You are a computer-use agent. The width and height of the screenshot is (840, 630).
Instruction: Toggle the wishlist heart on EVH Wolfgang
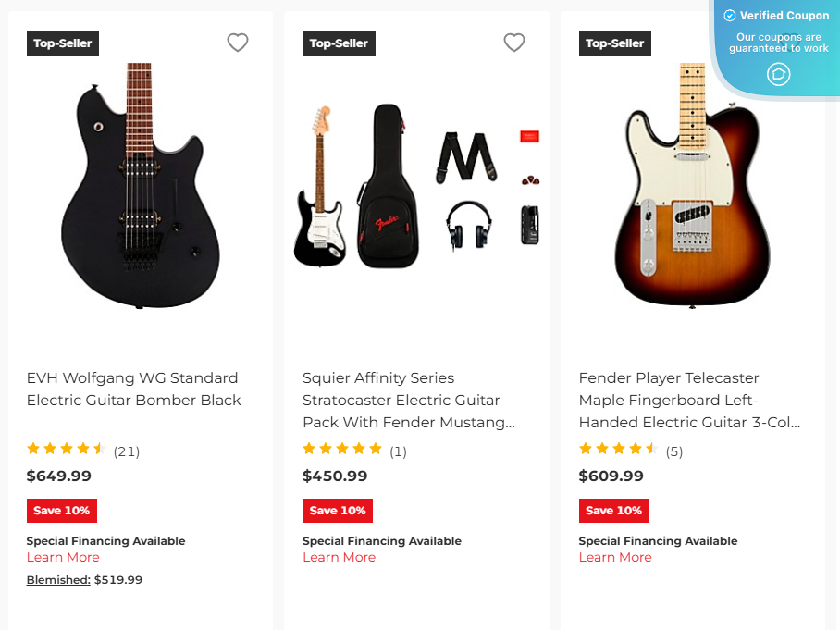237,43
